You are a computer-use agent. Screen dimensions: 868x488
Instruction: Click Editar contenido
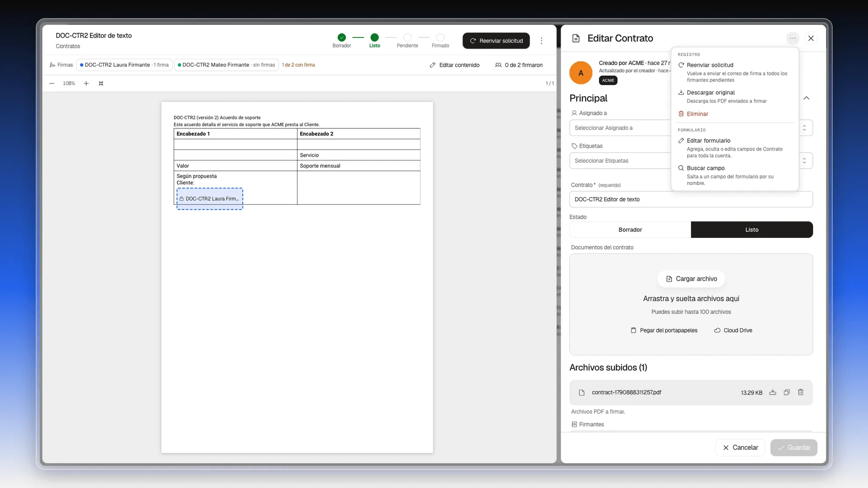coord(454,65)
